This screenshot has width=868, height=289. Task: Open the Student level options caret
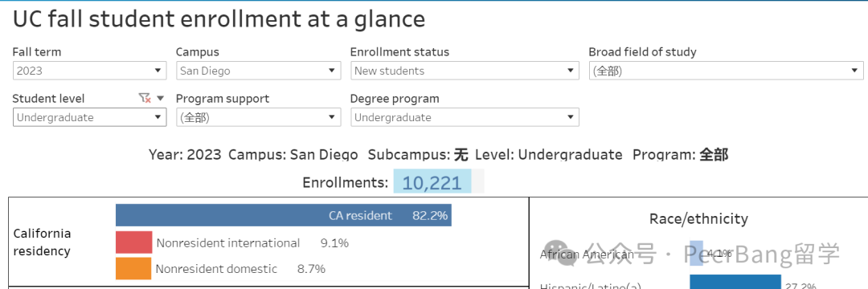161,99
